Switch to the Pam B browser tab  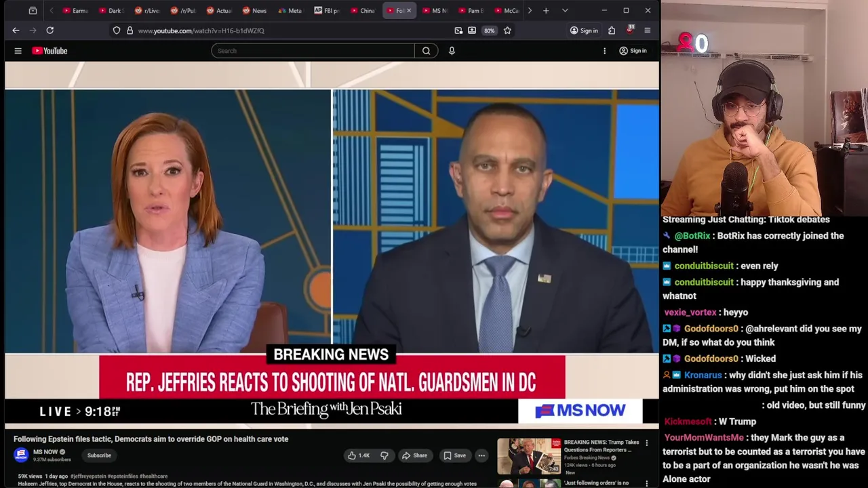[471, 11]
